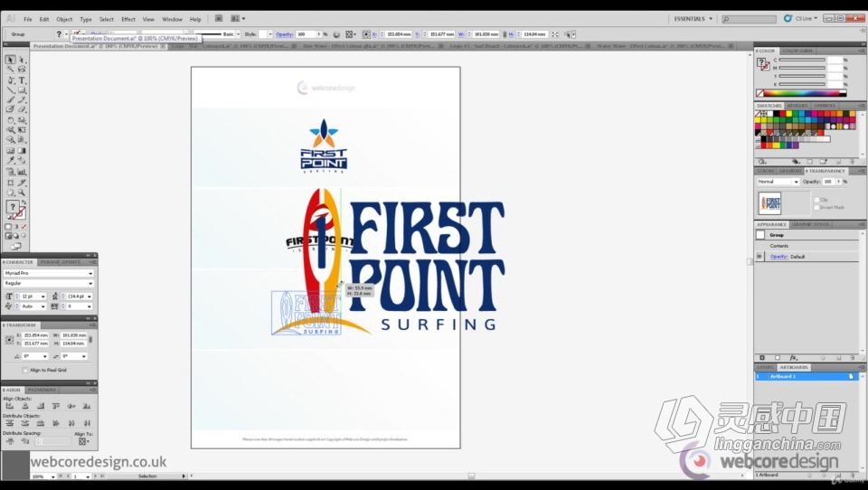Toggle the Clip checkbox in Transparency
Image resolution: width=868 pixels, height=490 pixels.
point(816,199)
